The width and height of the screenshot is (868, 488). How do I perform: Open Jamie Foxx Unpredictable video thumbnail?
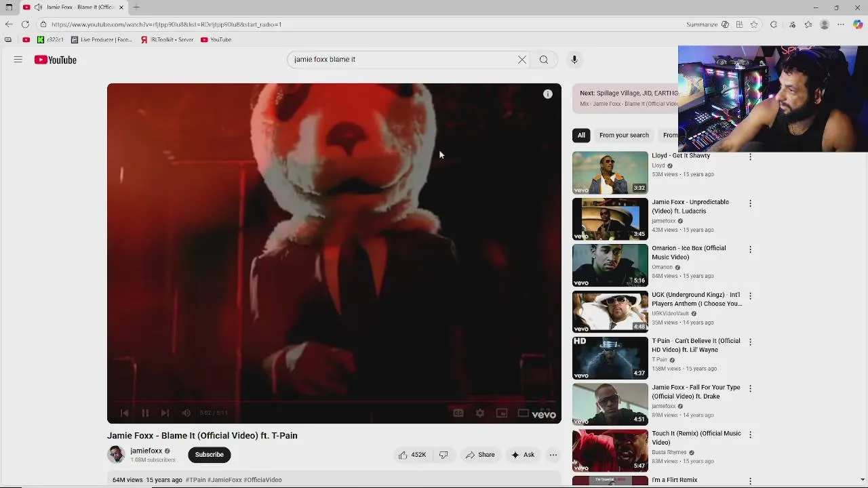610,219
